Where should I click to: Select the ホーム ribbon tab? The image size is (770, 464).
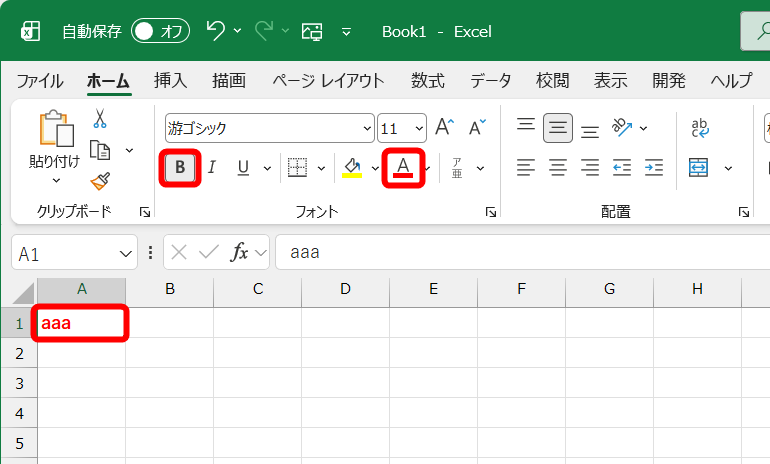tap(109, 81)
